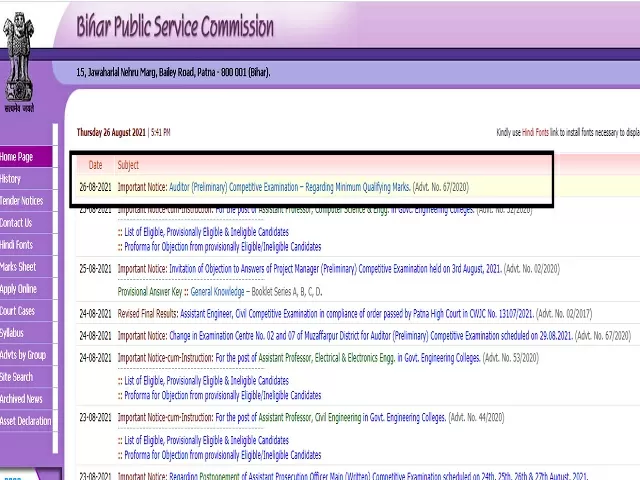Image resolution: width=640 pixels, height=480 pixels.
Task: Select Tender Notices in sidebar
Action: [22, 201]
